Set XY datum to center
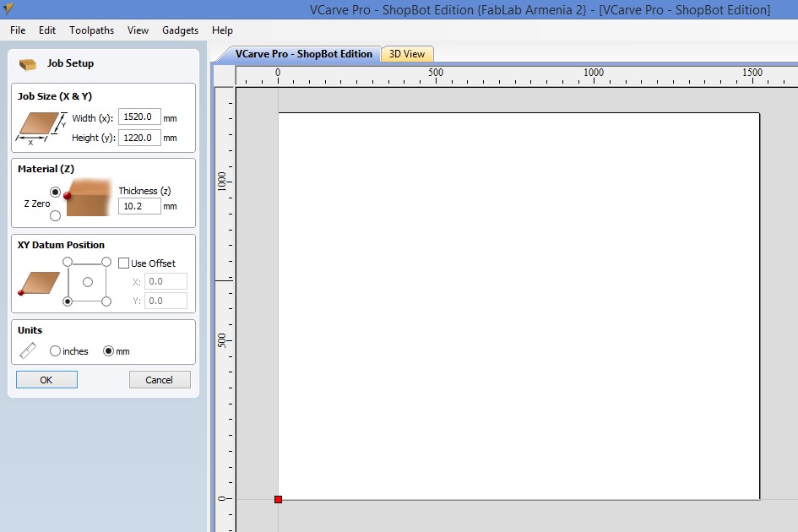This screenshot has width=798, height=532. pyautogui.click(x=88, y=282)
